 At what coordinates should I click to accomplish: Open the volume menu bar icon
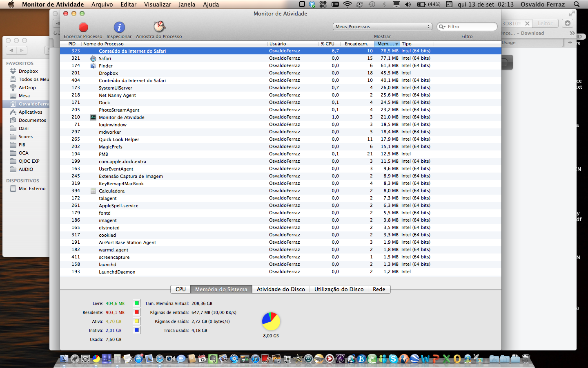click(408, 4)
